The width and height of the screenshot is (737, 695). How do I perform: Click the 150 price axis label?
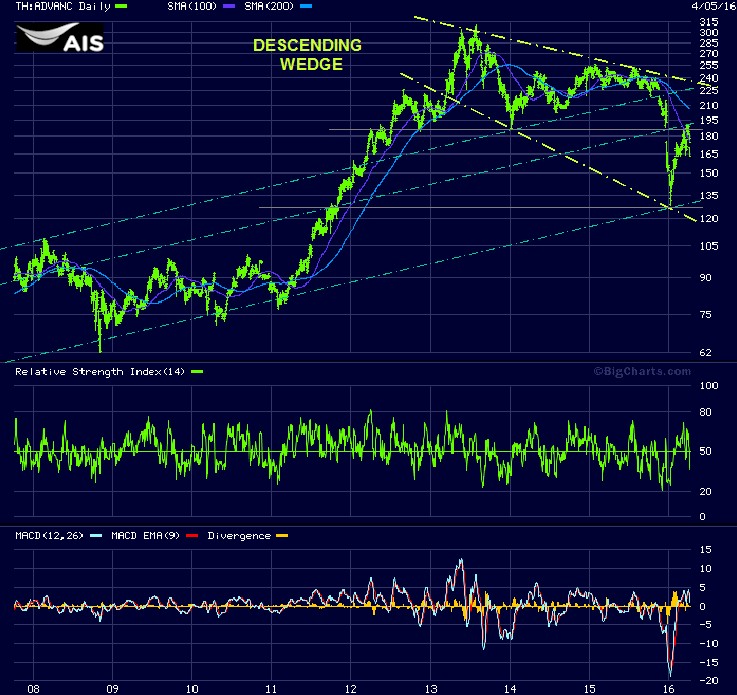coord(709,173)
